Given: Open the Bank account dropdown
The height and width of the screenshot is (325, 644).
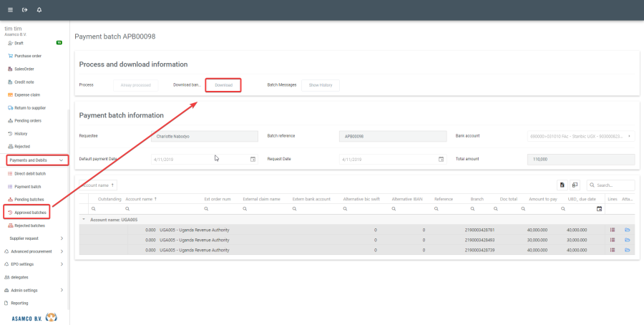Looking at the screenshot, I should [629, 135].
